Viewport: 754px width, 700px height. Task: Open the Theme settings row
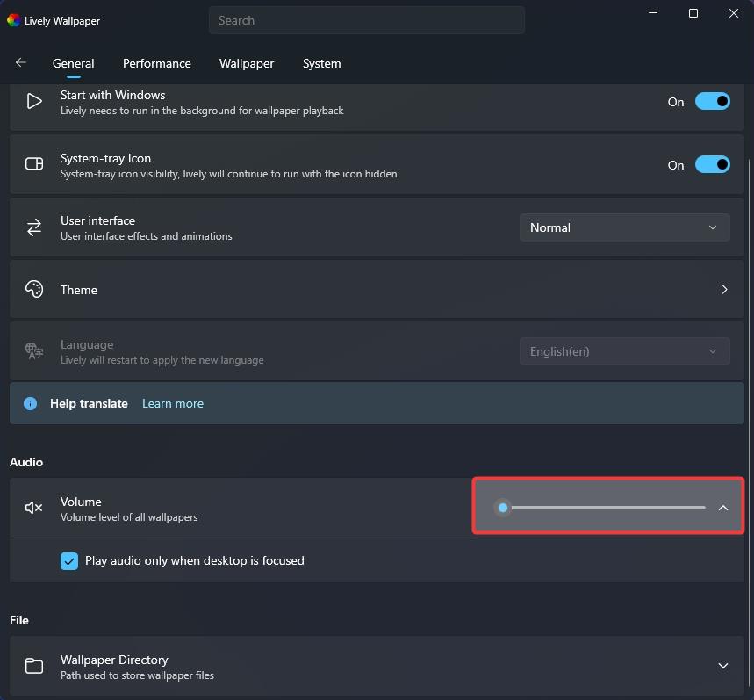[x=377, y=290]
